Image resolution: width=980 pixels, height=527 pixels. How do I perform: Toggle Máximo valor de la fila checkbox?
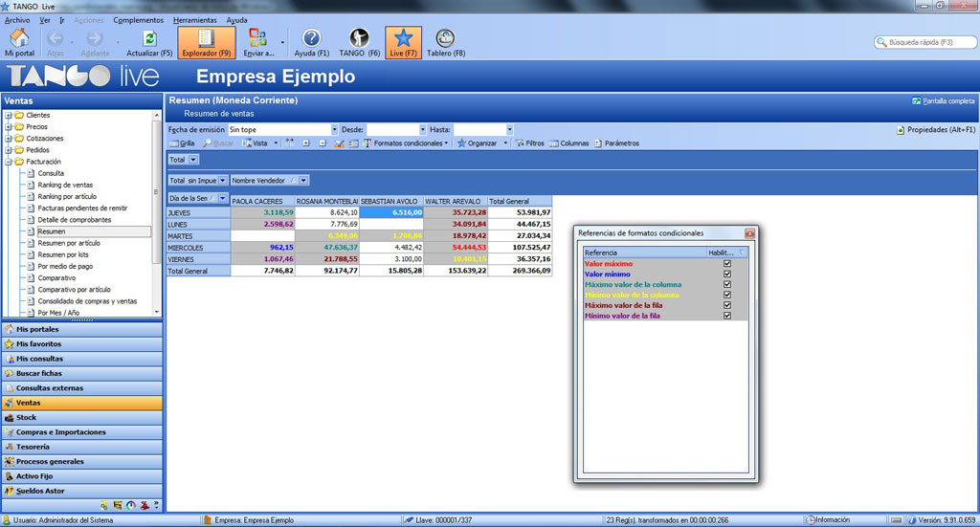(x=727, y=305)
